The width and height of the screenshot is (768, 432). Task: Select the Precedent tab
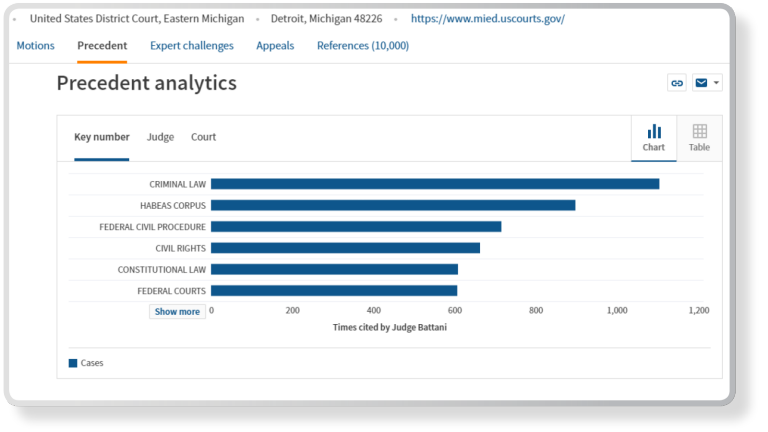point(102,46)
